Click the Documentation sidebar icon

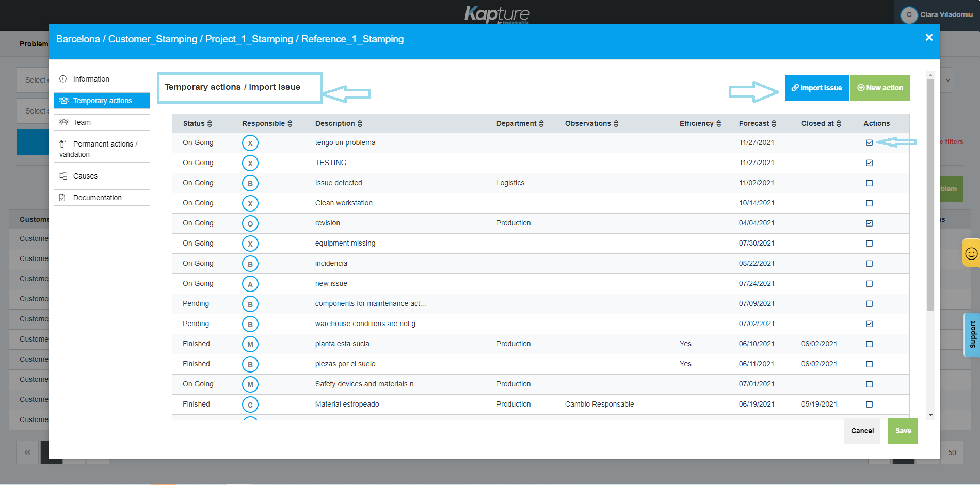(x=62, y=198)
